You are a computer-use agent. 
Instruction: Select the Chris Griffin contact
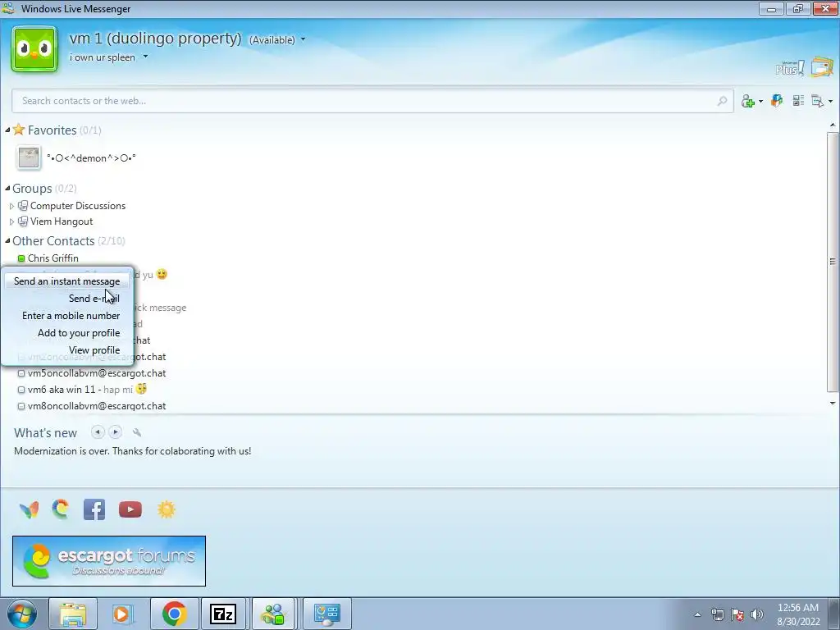(53, 258)
